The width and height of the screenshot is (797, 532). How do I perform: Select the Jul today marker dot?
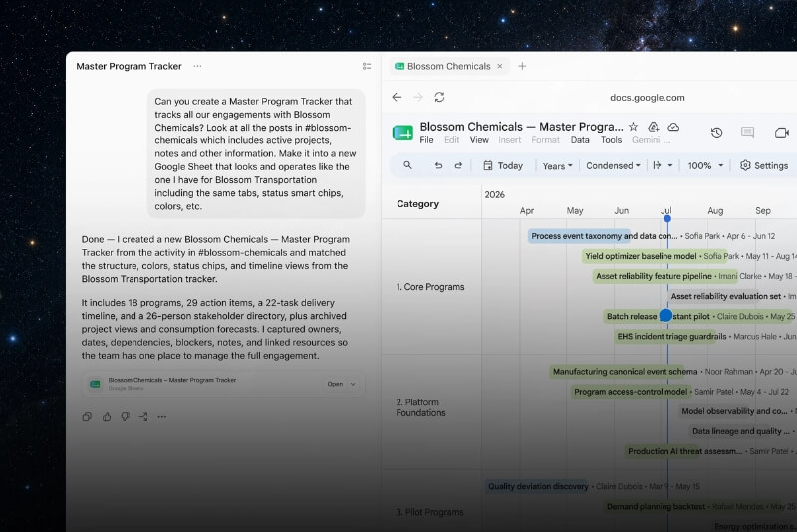point(667,218)
